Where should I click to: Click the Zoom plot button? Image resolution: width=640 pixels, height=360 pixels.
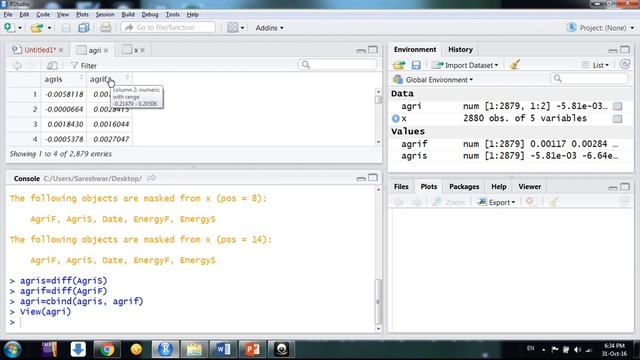click(449, 202)
